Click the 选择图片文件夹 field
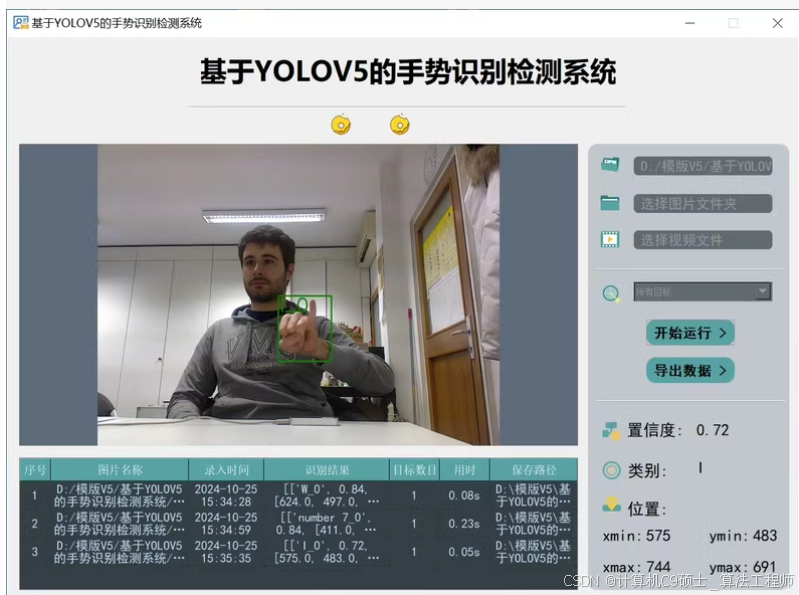This screenshot has width=799, height=595. [703, 204]
